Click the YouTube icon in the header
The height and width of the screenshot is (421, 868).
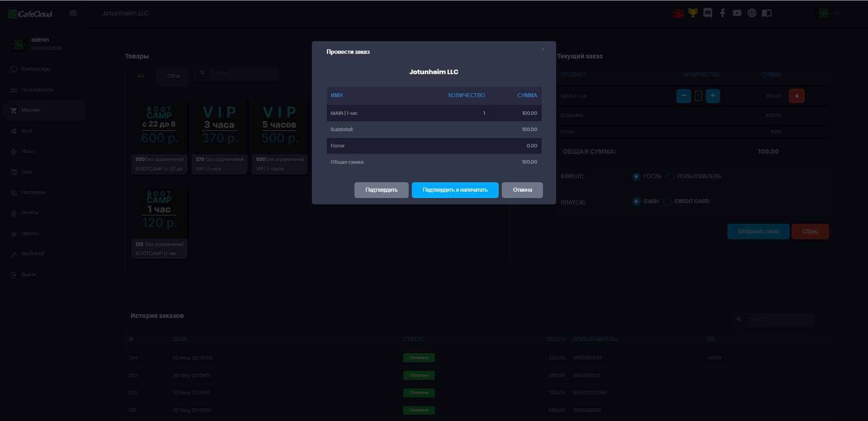click(x=737, y=13)
